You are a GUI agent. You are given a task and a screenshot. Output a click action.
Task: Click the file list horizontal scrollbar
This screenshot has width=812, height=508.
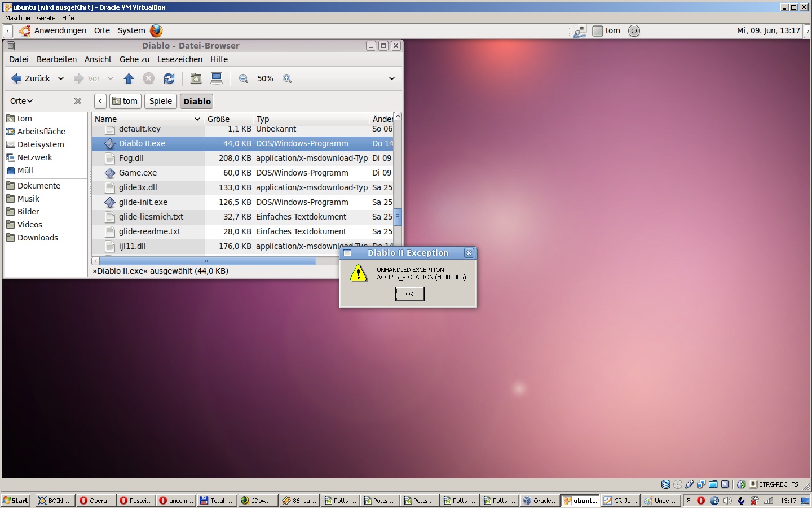(x=208, y=261)
